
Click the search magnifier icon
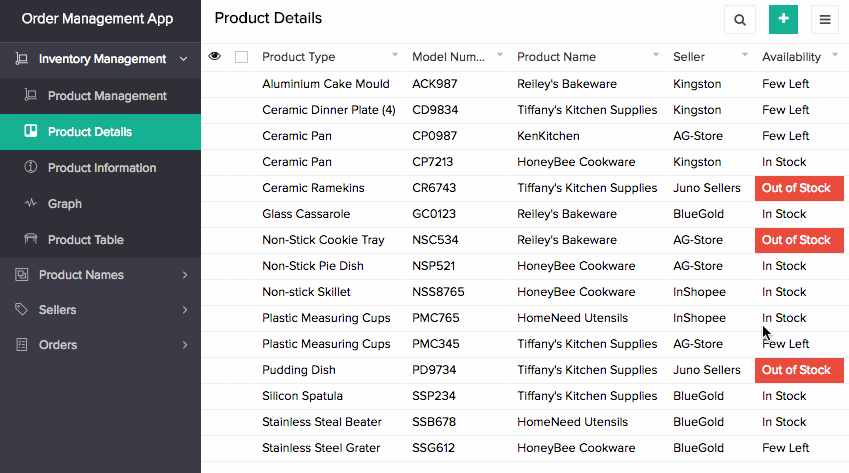click(x=740, y=19)
